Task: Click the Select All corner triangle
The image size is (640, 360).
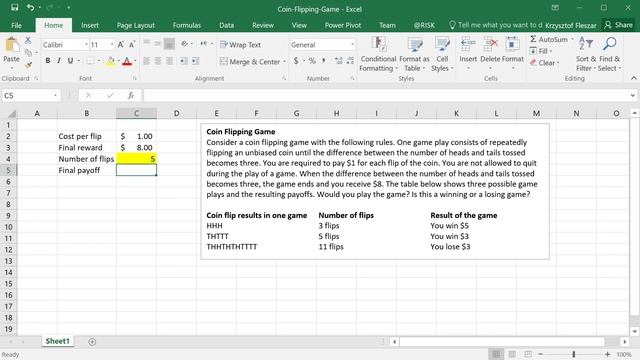Action: point(12,113)
